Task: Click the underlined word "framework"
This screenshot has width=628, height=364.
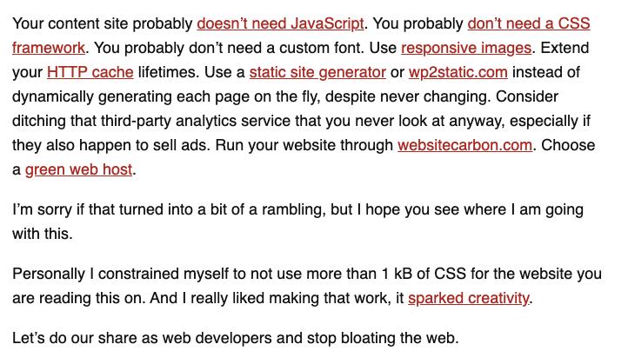Action: [x=49, y=48]
